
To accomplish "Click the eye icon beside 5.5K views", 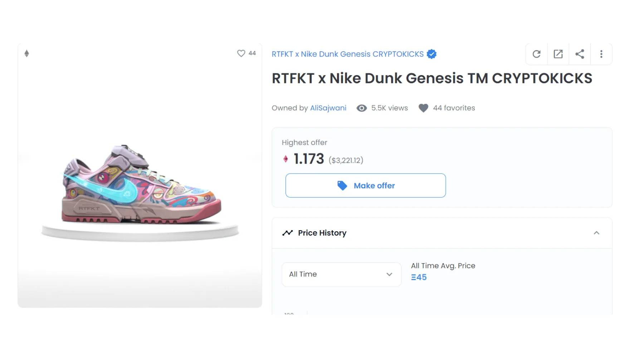I will [362, 108].
